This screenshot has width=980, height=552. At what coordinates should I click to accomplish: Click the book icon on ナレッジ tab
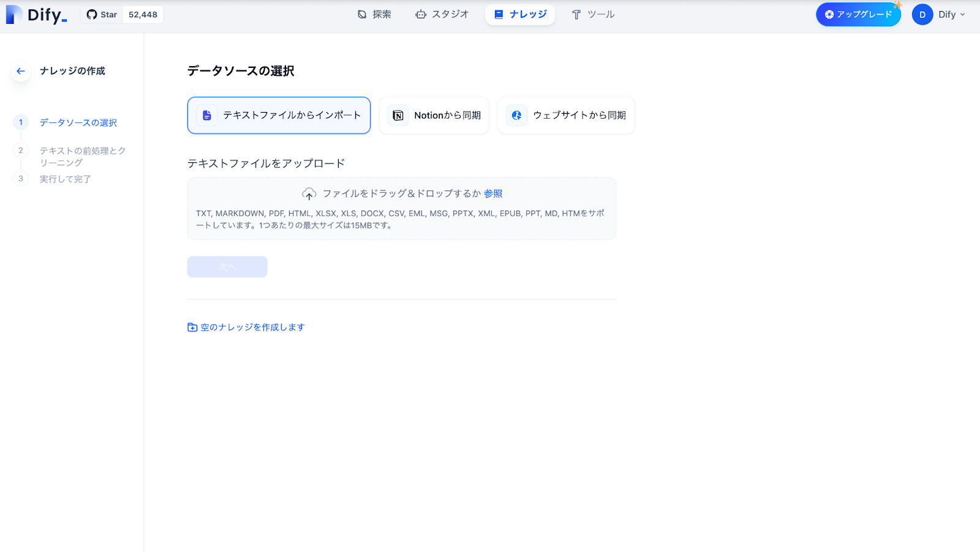tap(499, 14)
